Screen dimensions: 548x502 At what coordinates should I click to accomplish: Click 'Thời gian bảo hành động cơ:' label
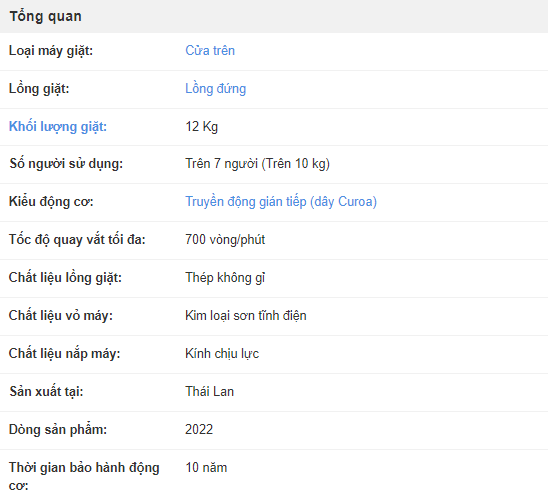(x=84, y=476)
